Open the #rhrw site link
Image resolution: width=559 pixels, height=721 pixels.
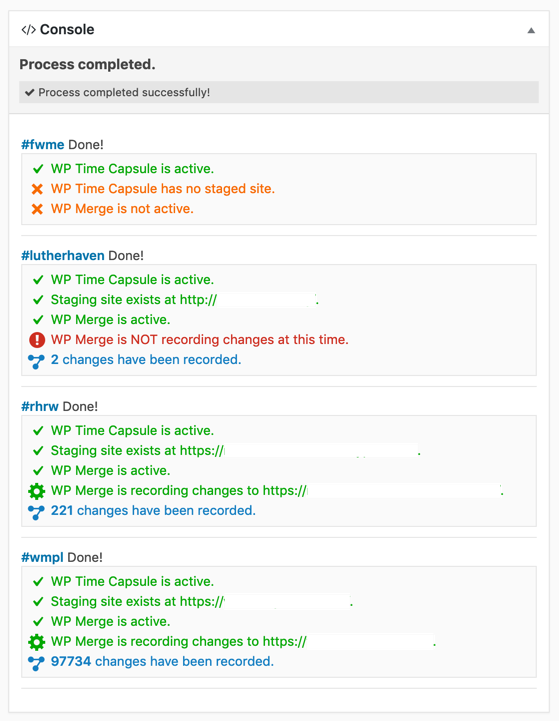[x=40, y=406]
